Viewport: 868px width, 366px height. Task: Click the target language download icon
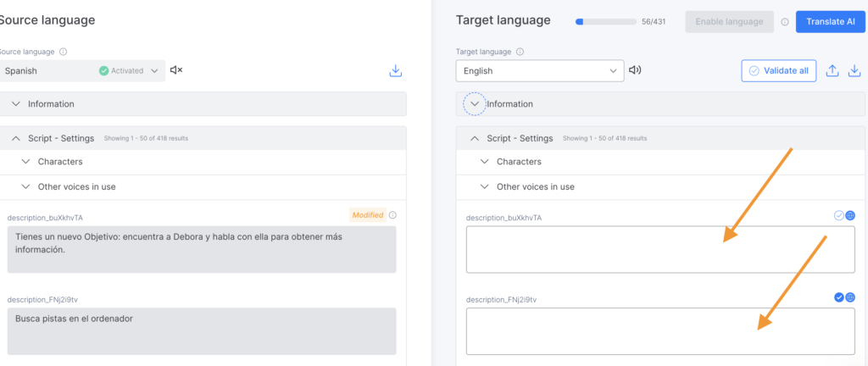coord(854,71)
